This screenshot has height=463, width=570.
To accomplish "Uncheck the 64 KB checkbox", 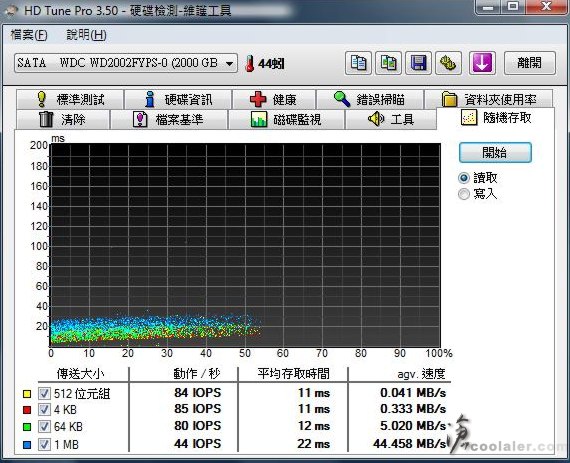I will (x=44, y=426).
